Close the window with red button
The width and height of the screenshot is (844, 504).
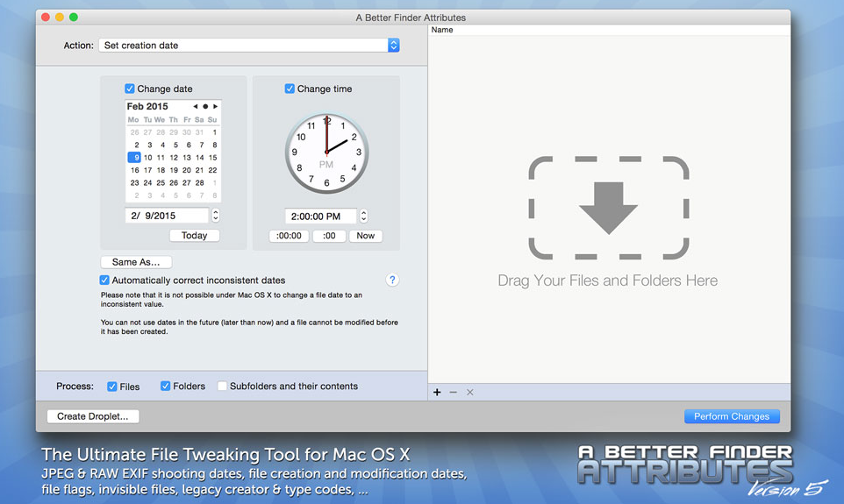46,18
